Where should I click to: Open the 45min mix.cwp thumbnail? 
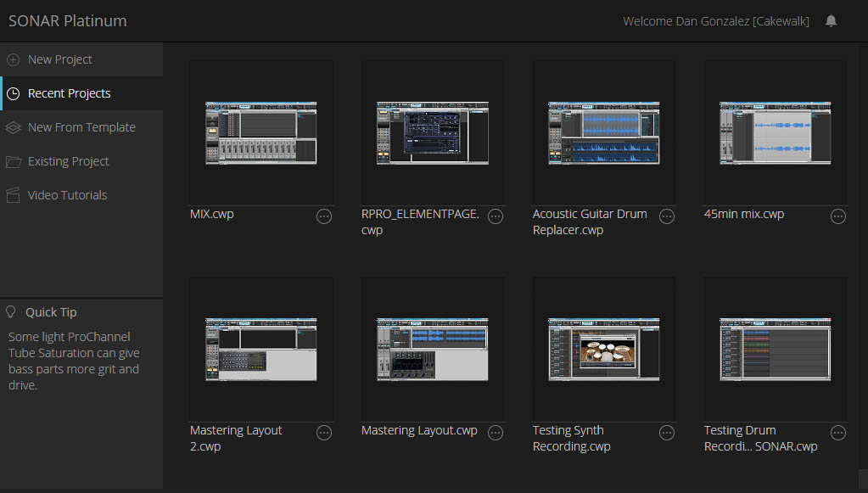[775, 132]
